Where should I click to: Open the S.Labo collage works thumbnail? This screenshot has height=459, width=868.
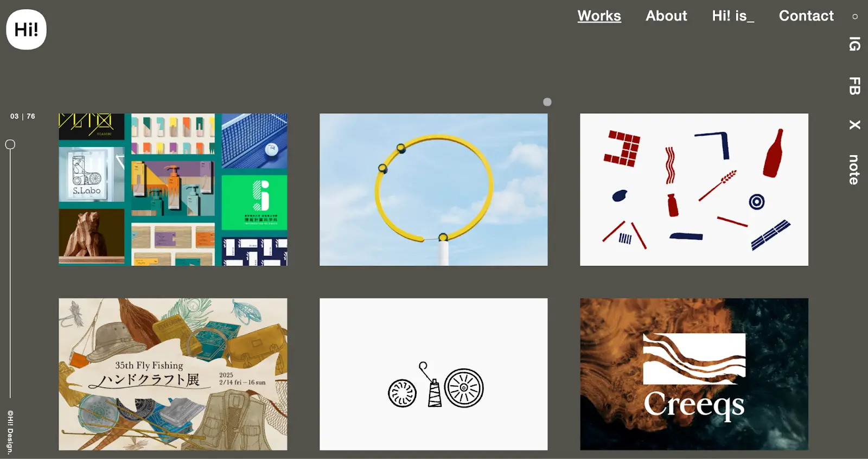point(173,189)
